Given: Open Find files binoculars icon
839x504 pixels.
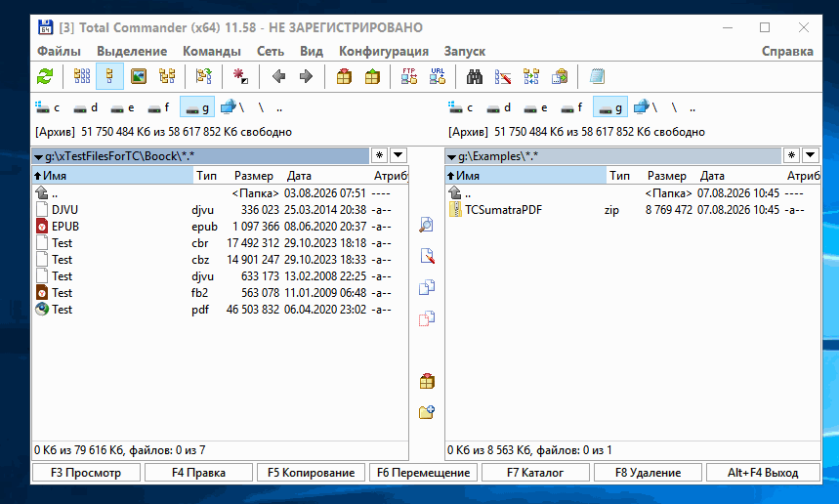Looking at the screenshot, I should coord(474,76).
